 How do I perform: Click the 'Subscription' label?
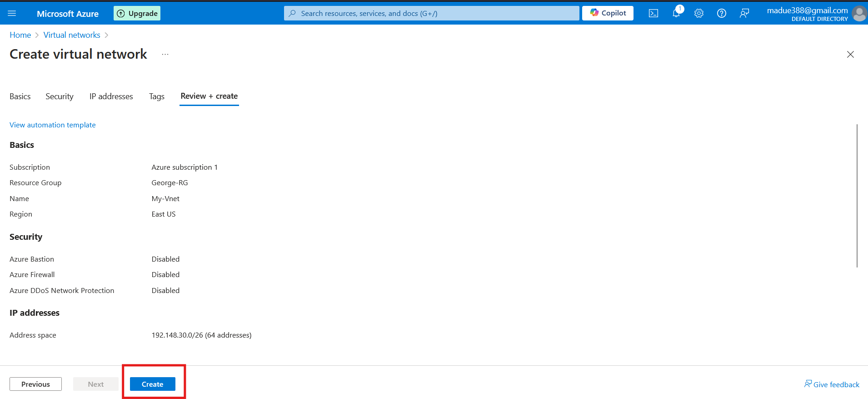[x=30, y=167]
